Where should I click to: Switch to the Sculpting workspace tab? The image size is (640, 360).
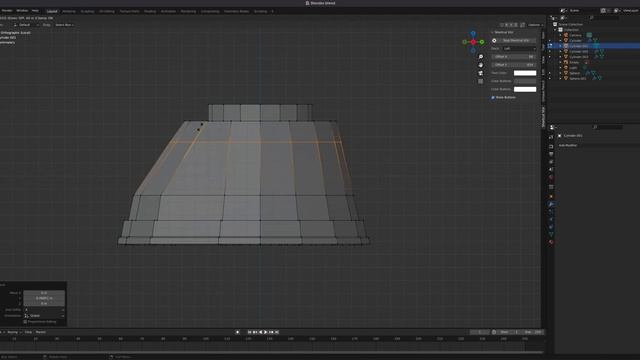pos(87,11)
